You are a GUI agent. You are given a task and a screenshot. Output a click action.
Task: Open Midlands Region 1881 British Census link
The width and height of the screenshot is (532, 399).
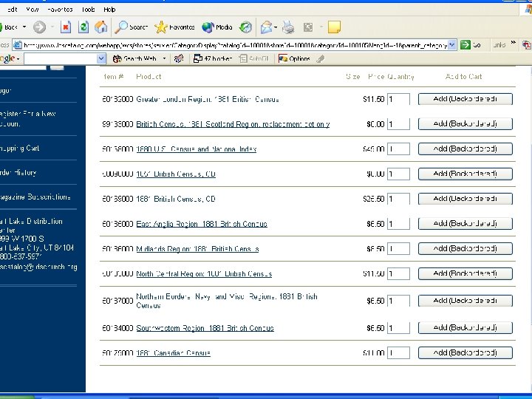click(197, 249)
